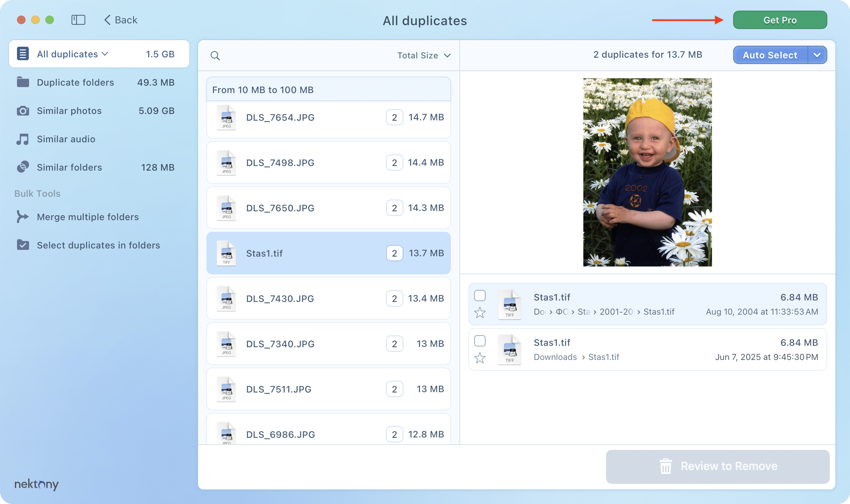Select the DLS_7654.JPG row
Viewport: 850px width, 504px height.
pyautogui.click(x=328, y=119)
